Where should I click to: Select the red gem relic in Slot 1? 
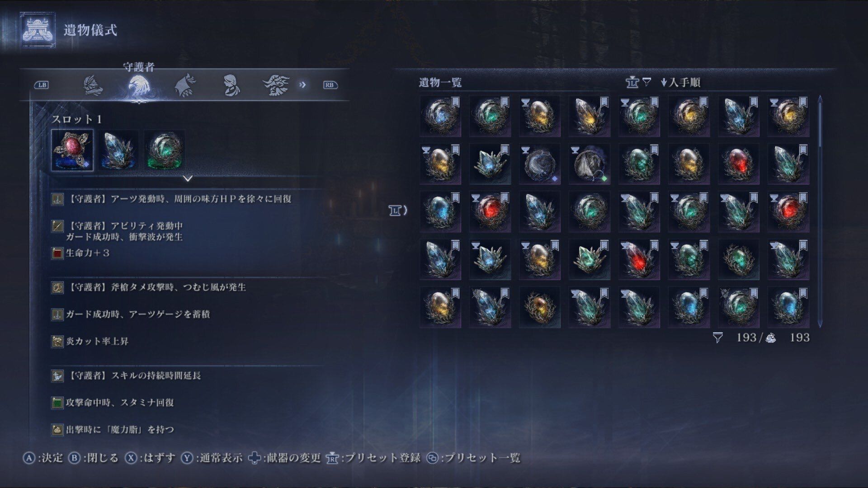72,150
